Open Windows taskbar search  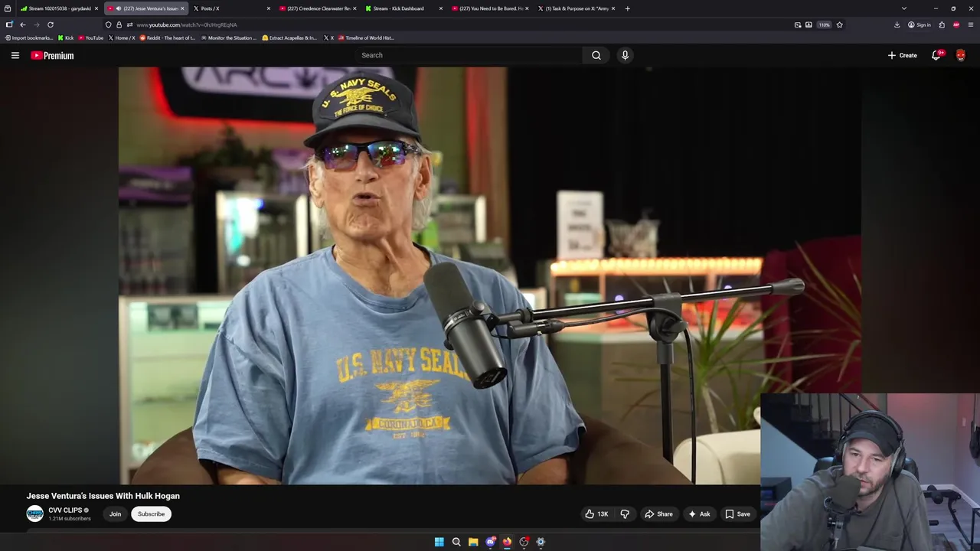click(x=456, y=542)
